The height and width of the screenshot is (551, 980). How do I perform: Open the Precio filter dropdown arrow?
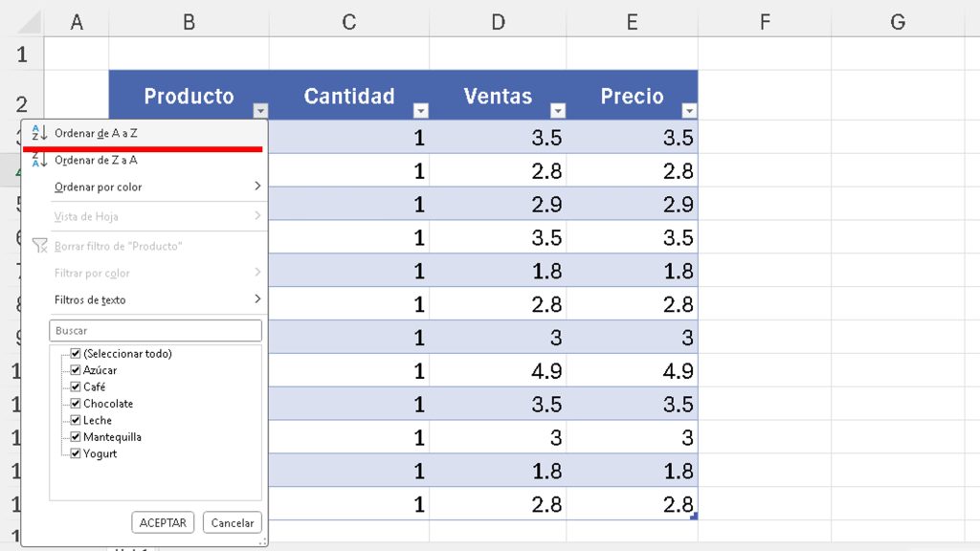point(689,111)
